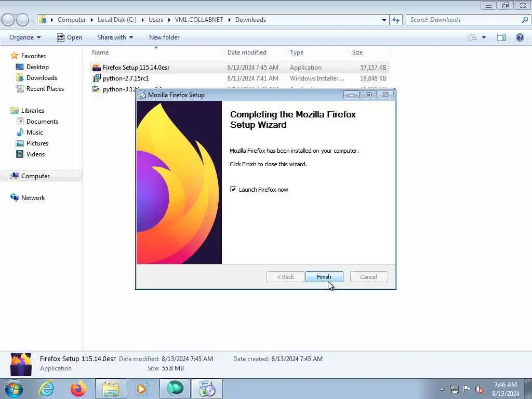Toggle the preview pane icon
Screen dimensions: 532x399
501,37
